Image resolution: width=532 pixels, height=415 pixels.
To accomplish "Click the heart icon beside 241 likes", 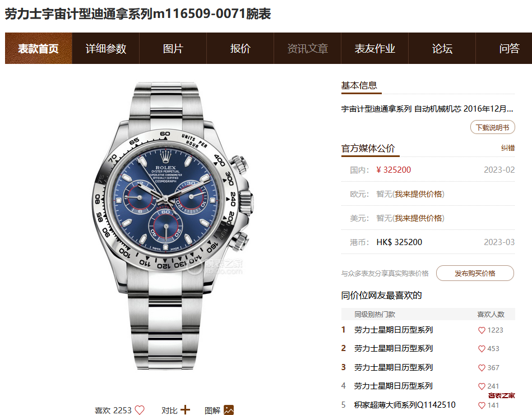I will point(482,386).
